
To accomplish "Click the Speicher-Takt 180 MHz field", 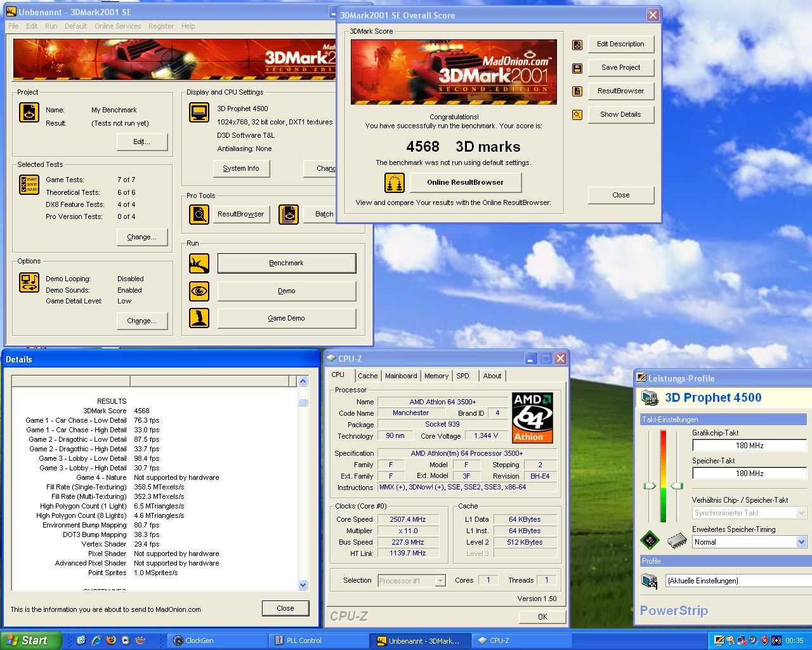I will coord(749,474).
